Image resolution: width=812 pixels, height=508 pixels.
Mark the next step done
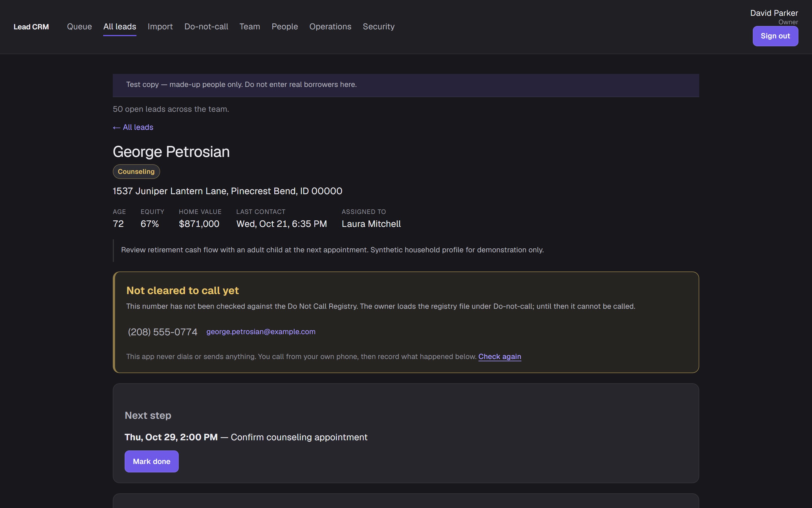pyautogui.click(x=152, y=461)
